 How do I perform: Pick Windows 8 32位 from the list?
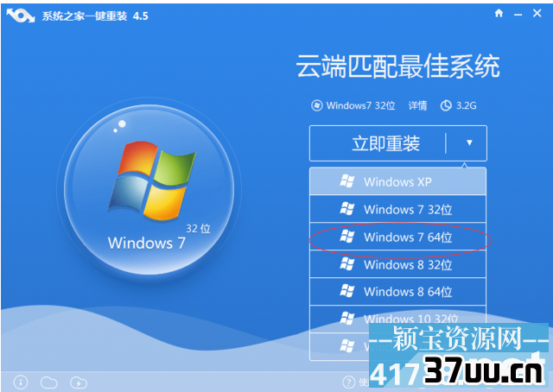[x=397, y=264]
